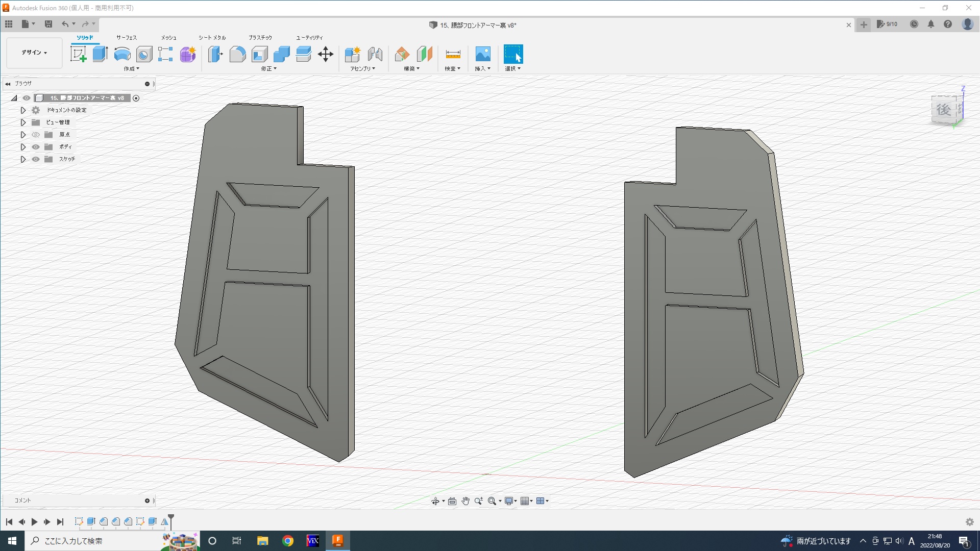
Task: Click the Extrude tool icon
Action: point(100,54)
